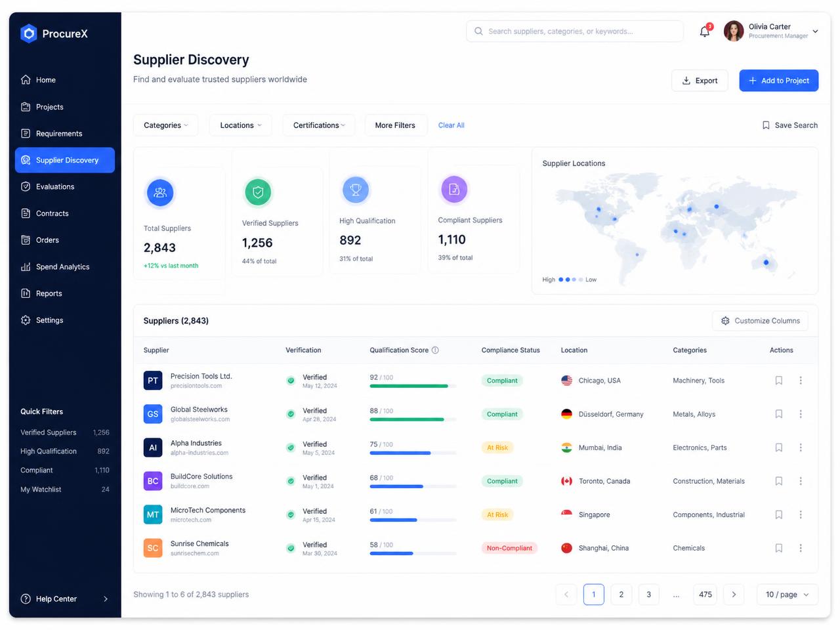Click the PT supplier avatar
Viewport: 840px width, 630px height.
153,381
